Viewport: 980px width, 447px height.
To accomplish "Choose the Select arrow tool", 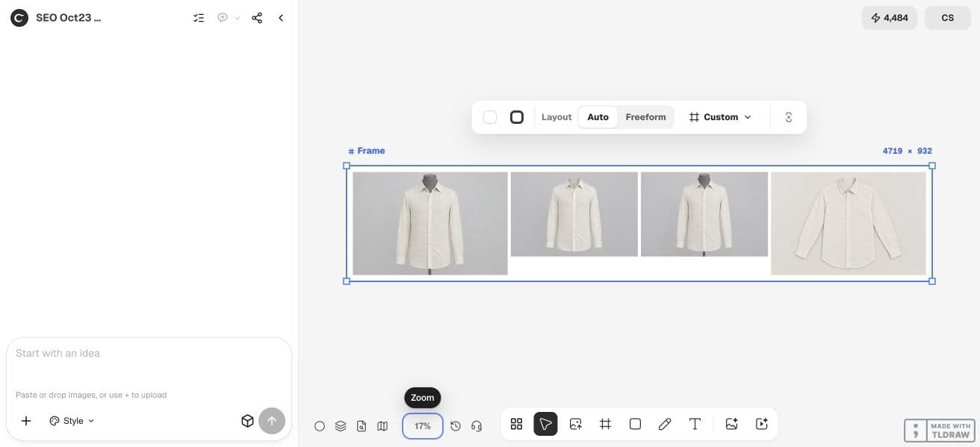I will click(x=546, y=424).
